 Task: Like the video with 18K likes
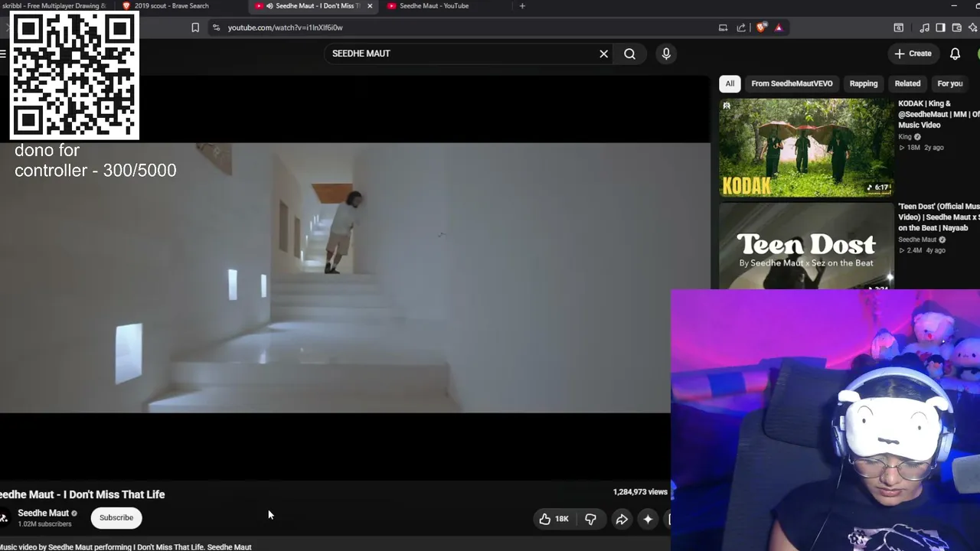click(554, 519)
